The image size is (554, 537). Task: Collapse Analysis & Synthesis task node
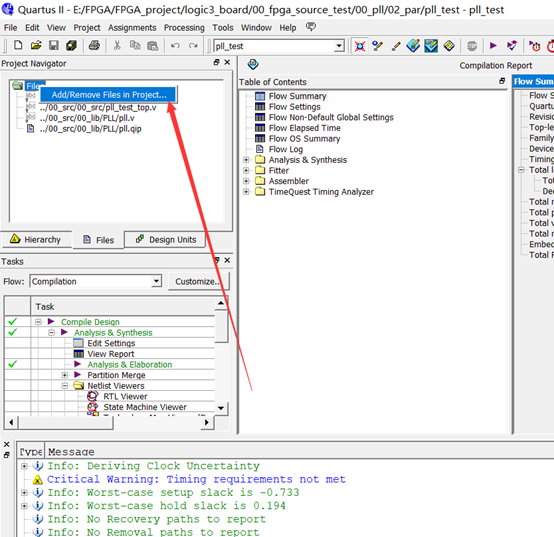pyautogui.click(x=52, y=332)
